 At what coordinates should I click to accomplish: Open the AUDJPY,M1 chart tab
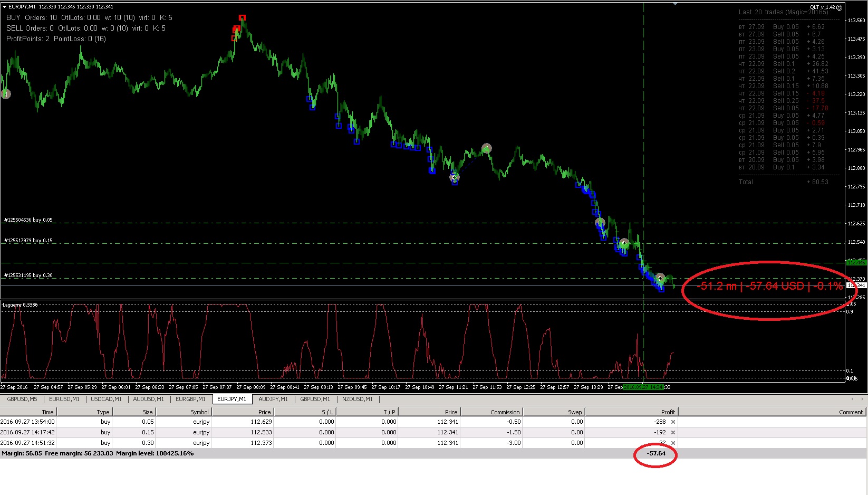(273, 399)
